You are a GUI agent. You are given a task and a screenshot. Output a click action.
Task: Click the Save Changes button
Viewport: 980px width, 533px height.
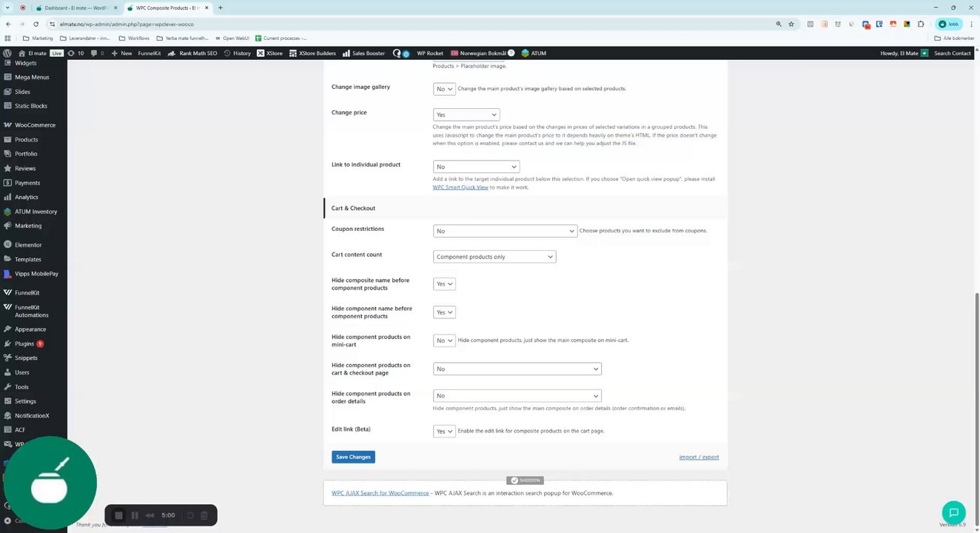(353, 457)
